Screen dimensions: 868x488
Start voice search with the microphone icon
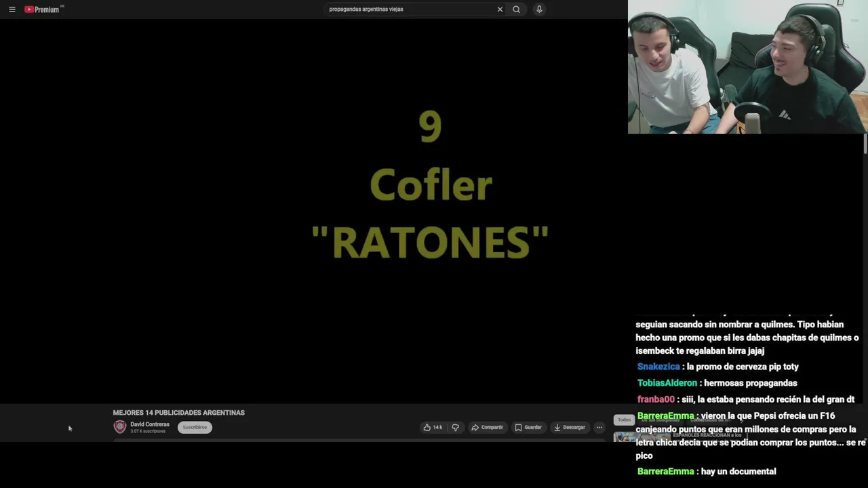click(x=539, y=9)
